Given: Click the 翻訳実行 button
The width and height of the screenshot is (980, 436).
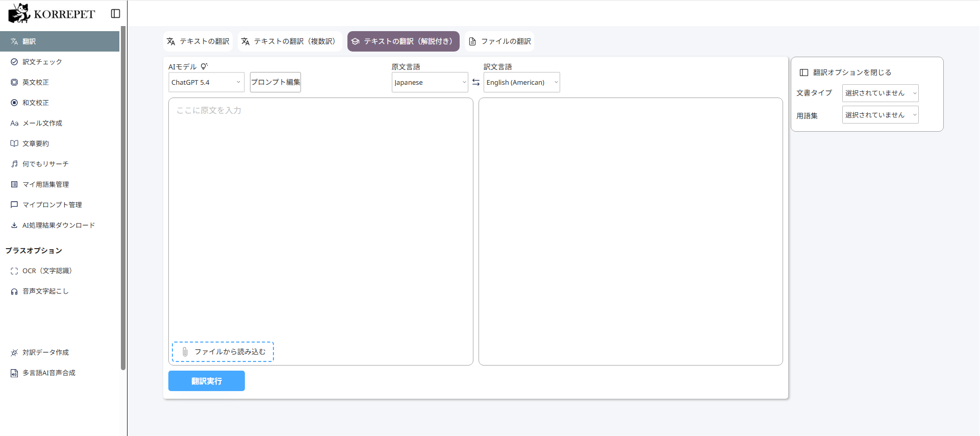Looking at the screenshot, I should 207,381.
